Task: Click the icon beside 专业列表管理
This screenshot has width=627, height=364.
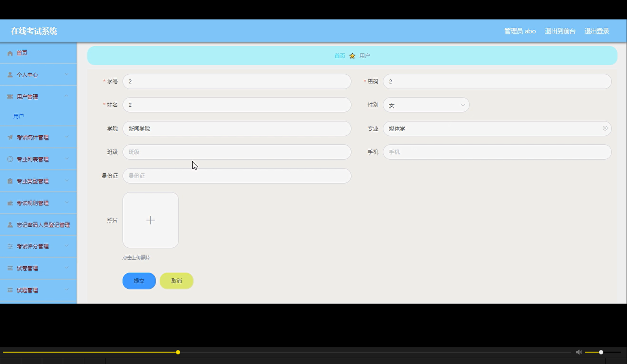Action: tap(10, 159)
